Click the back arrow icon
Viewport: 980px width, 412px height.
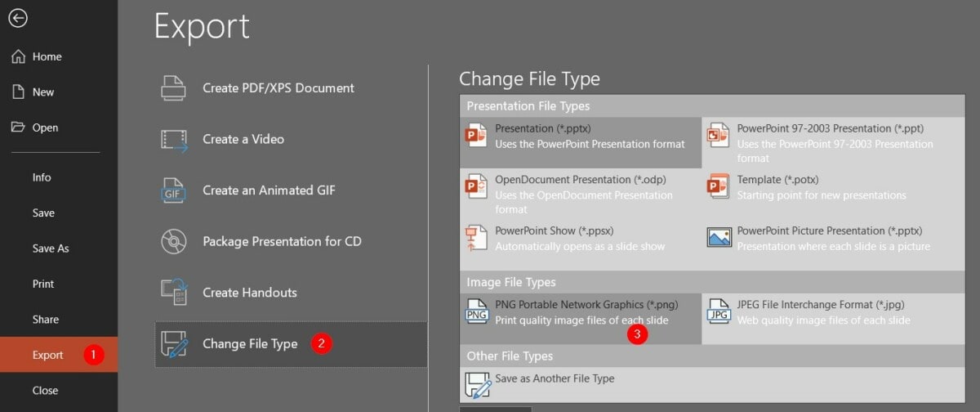point(18,18)
